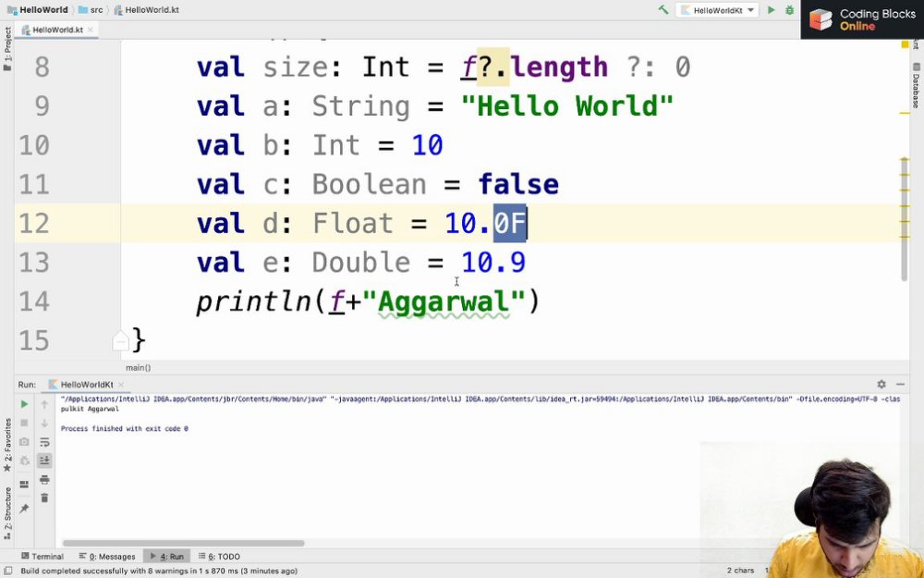The image size is (924, 578).
Task: Click the editor vertical scrollbar thumb
Action: [905, 218]
